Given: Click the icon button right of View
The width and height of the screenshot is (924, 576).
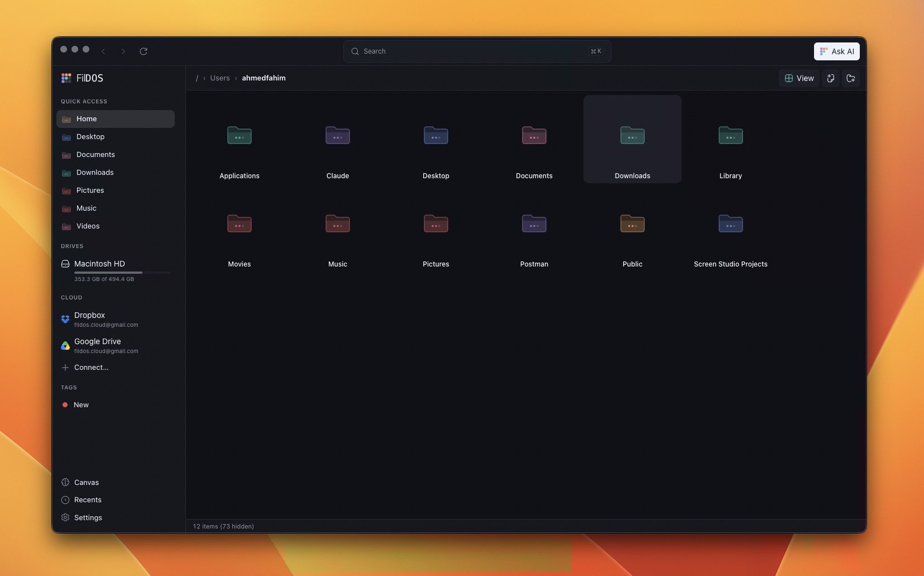Looking at the screenshot, I should pos(831,78).
